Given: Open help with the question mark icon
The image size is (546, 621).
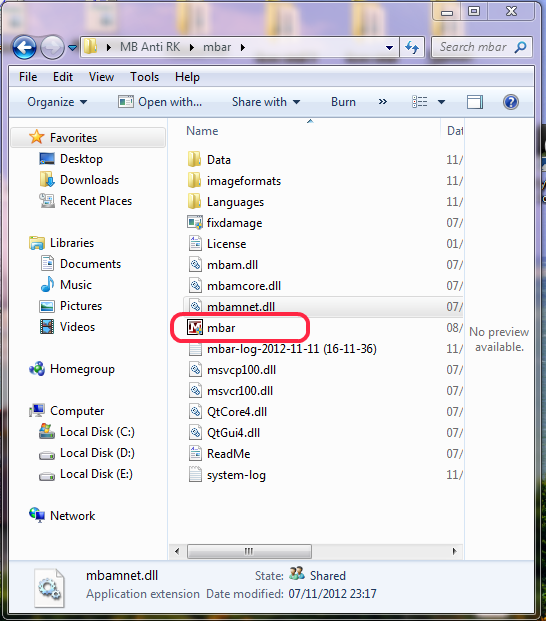Looking at the screenshot, I should pos(511,102).
